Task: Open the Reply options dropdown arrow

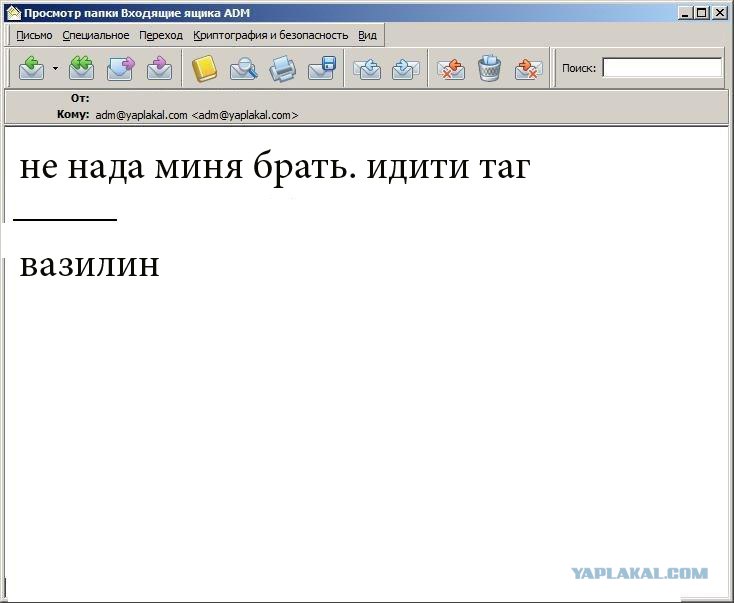Action: [x=55, y=68]
